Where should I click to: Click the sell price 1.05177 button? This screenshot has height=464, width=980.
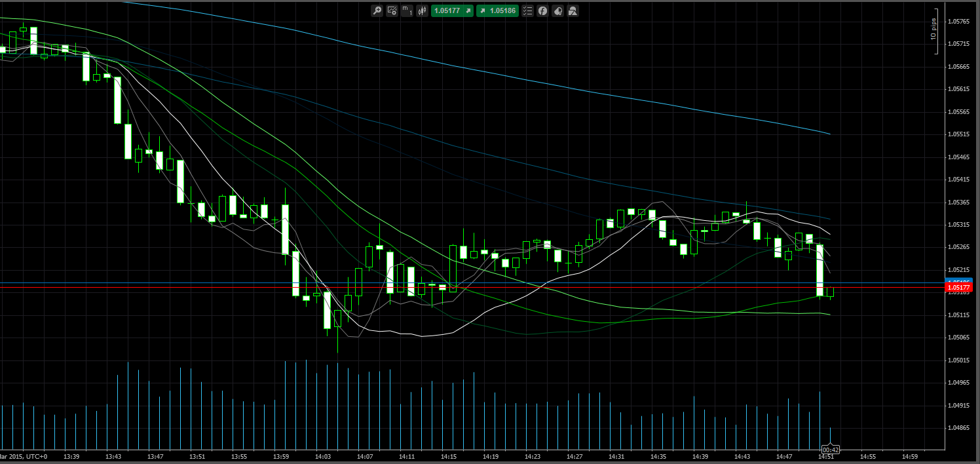click(x=452, y=10)
